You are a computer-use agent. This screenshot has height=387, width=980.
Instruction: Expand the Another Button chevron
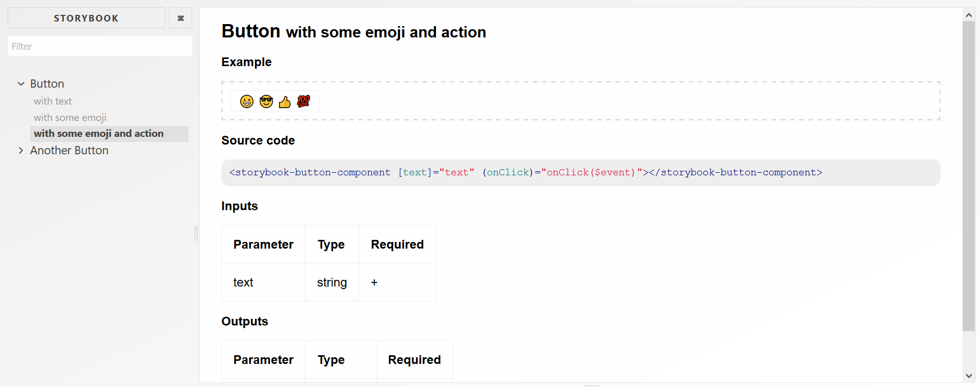tap(21, 150)
